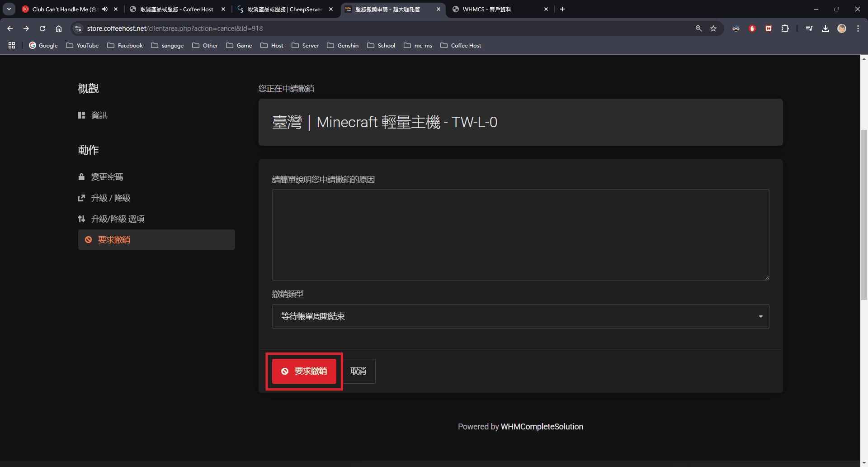
Task: Open browser downloads
Action: (x=826, y=29)
